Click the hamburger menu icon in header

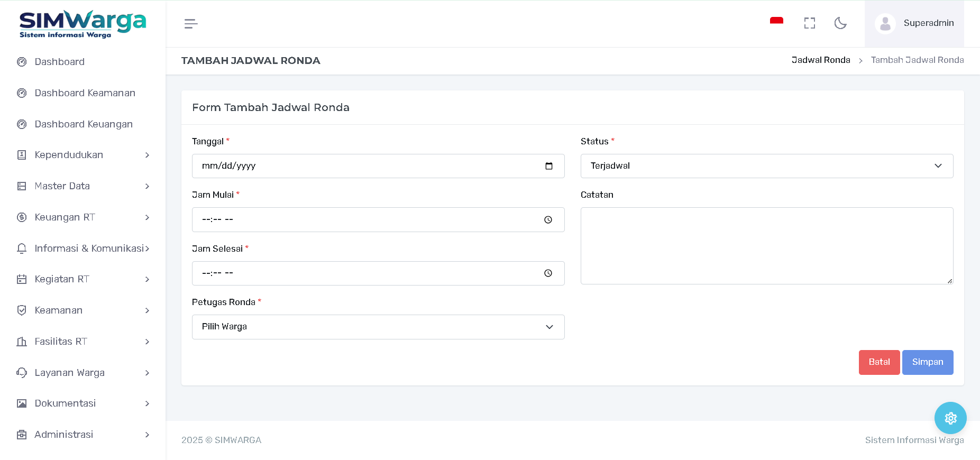pyautogui.click(x=191, y=24)
